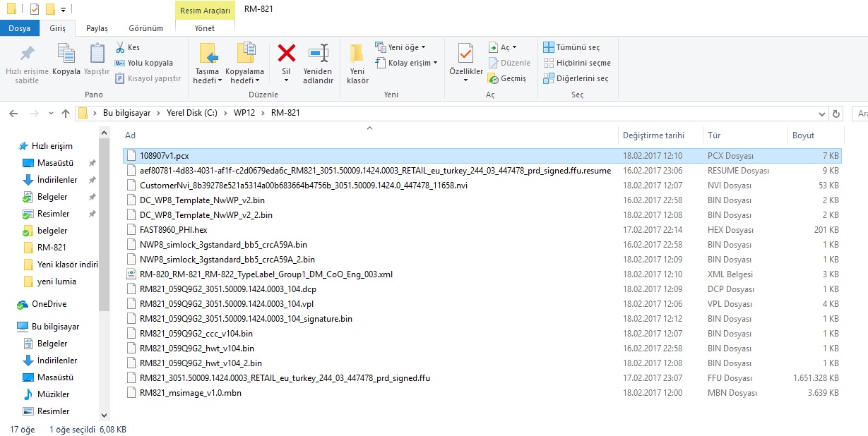
Task: Sort by 'Değiştirme tarihi' column header
Action: (653, 135)
